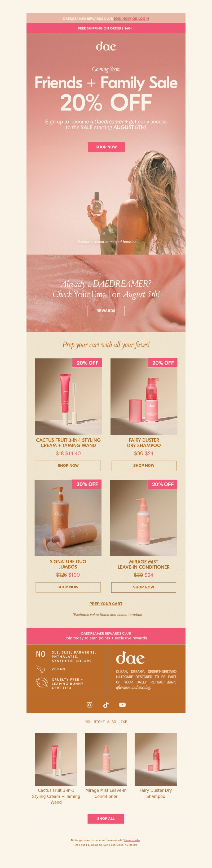The height and width of the screenshot is (868, 212).
Task: Open Mirage Mist Leave-In Conditioner recommended thumbnail
Action: click(x=106, y=760)
